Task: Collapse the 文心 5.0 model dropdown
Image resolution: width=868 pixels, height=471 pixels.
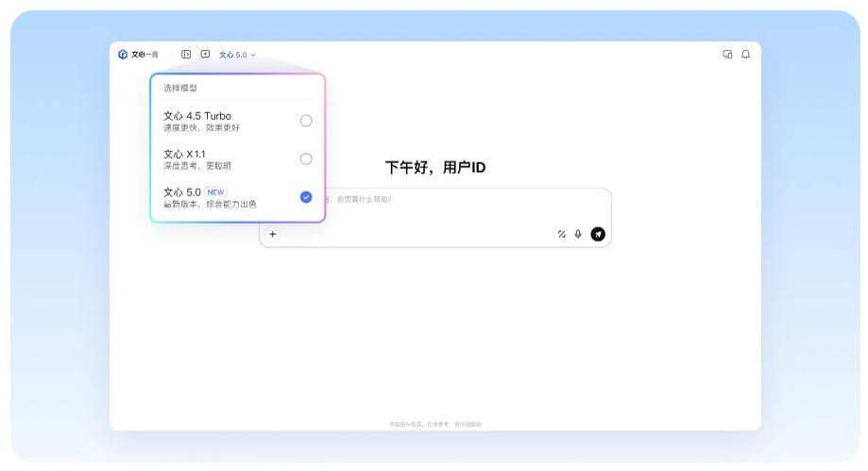Action: pyautogui.click(x=233, y=55)
